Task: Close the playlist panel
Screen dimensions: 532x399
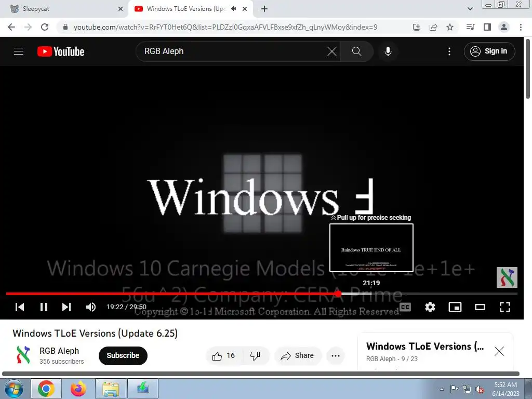Action: click(499, 351)
